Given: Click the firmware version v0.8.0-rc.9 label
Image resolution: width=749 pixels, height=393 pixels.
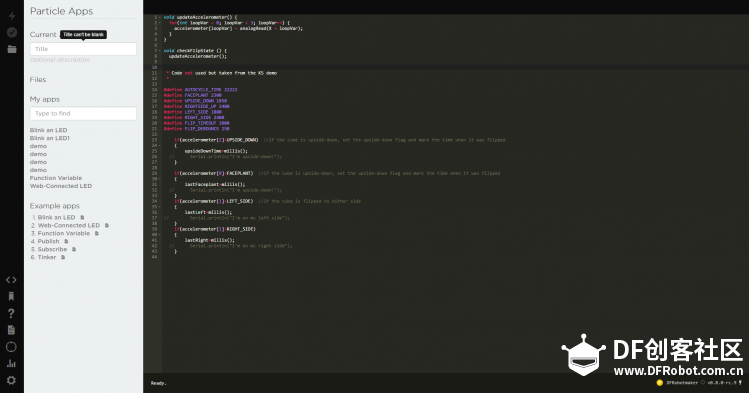Looking at the screenshot, I should [722, 382].
